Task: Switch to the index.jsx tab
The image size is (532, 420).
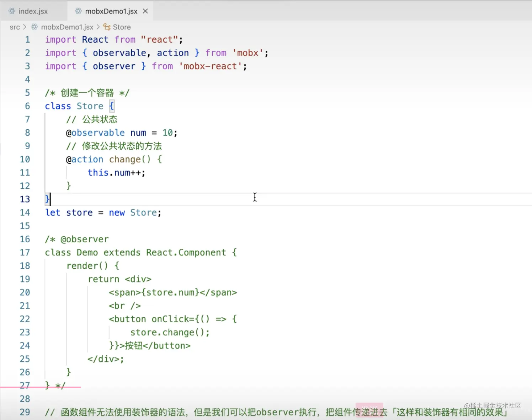Action: point(33,11)
